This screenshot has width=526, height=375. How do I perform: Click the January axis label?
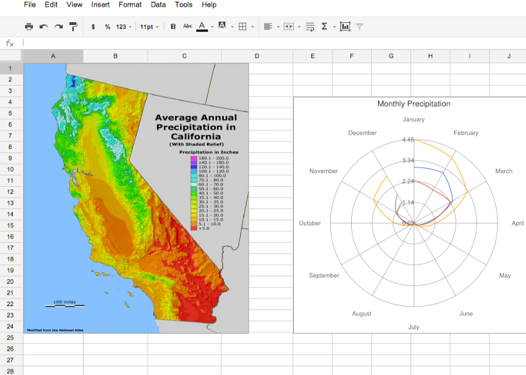point(414,119)
